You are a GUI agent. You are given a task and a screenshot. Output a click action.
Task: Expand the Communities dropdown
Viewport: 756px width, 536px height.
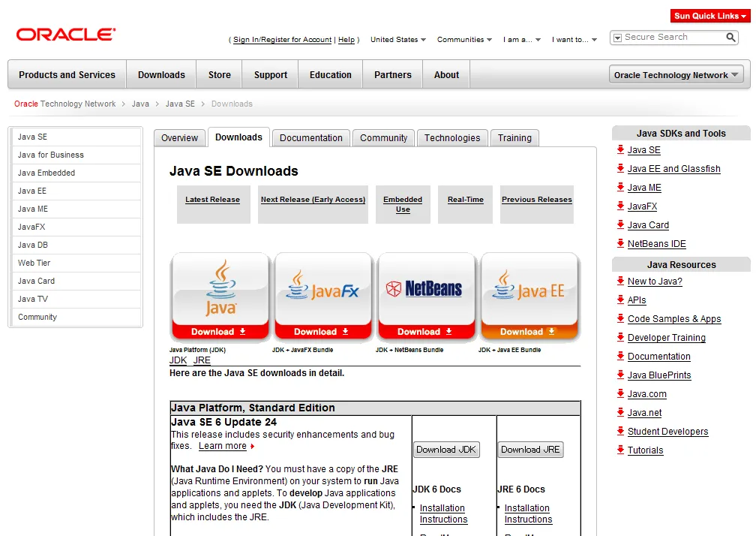pyautogui.click(x=464, y=40)
